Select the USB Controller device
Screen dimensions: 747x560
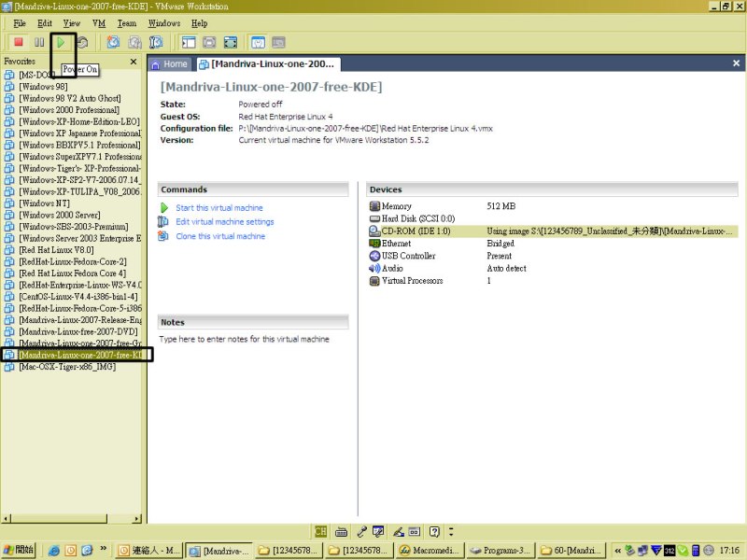[x=553, y=256]
